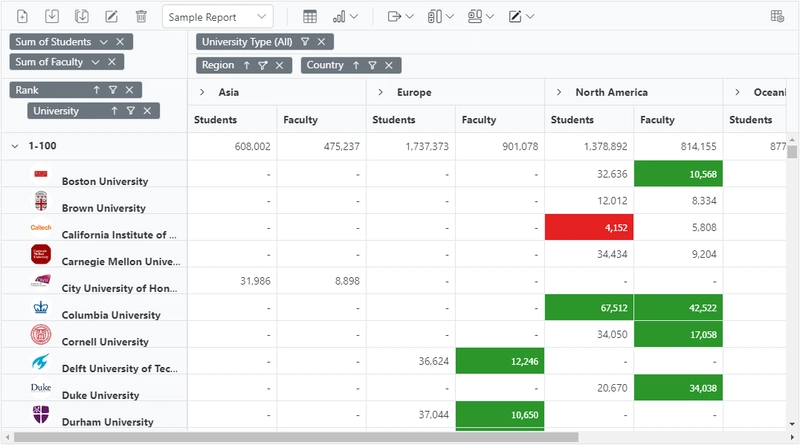Sort the Country field
Viewport: 800px width, 445px height.
356,65
